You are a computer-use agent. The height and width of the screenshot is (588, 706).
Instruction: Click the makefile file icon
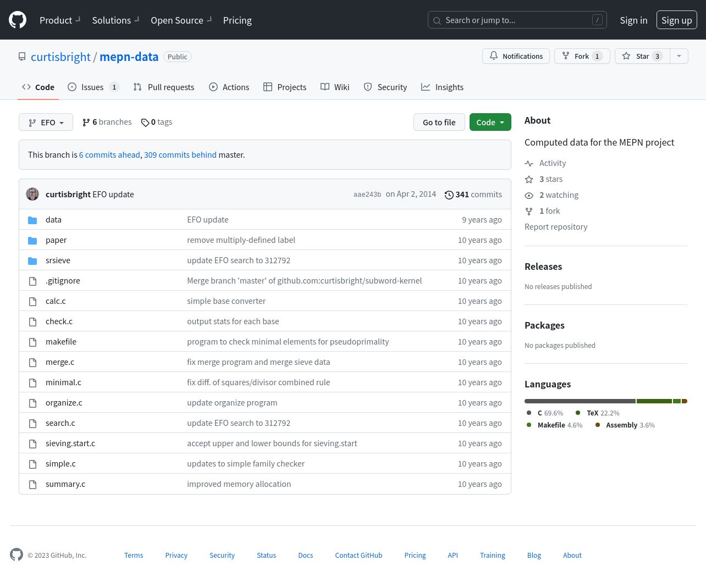point(32,342)
